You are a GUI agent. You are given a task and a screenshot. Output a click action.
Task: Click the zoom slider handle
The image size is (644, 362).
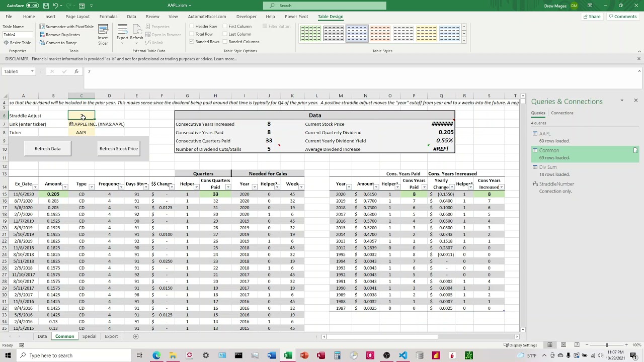pos(607,345)
